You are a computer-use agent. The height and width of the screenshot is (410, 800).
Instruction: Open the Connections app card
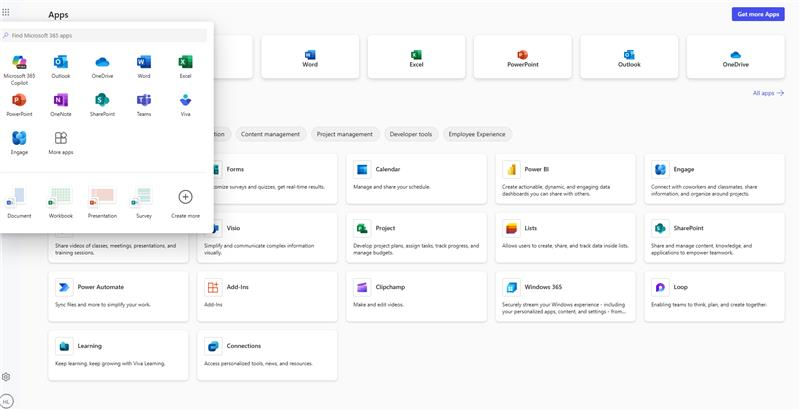click(x=267, y=355)
